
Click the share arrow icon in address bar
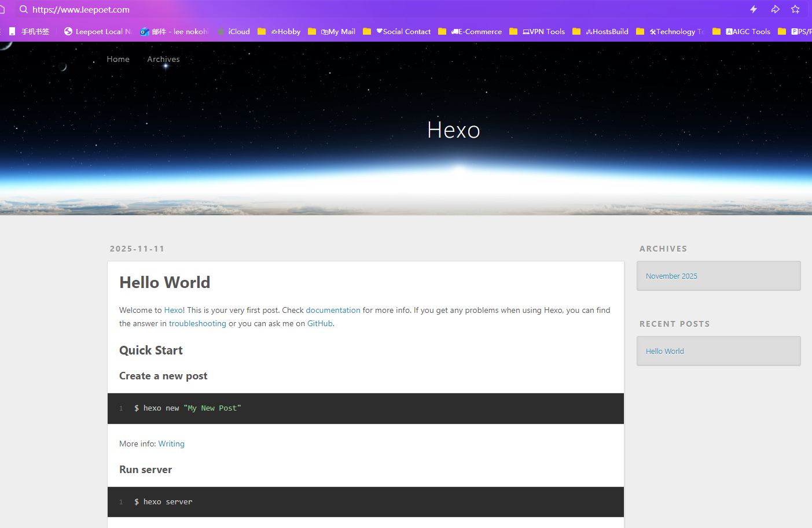[x=775, y=9]
